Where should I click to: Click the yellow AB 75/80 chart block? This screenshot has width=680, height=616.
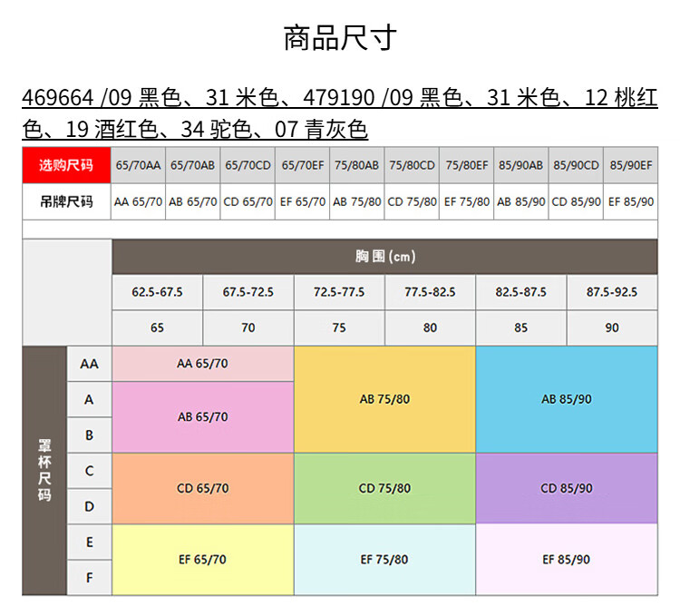[x=384, y=399]
